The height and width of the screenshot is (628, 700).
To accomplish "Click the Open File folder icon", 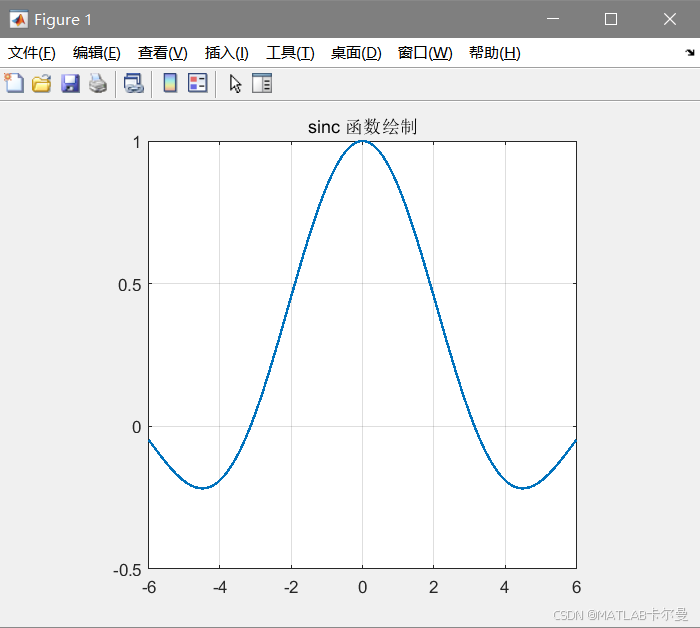I will click(42, 83).
